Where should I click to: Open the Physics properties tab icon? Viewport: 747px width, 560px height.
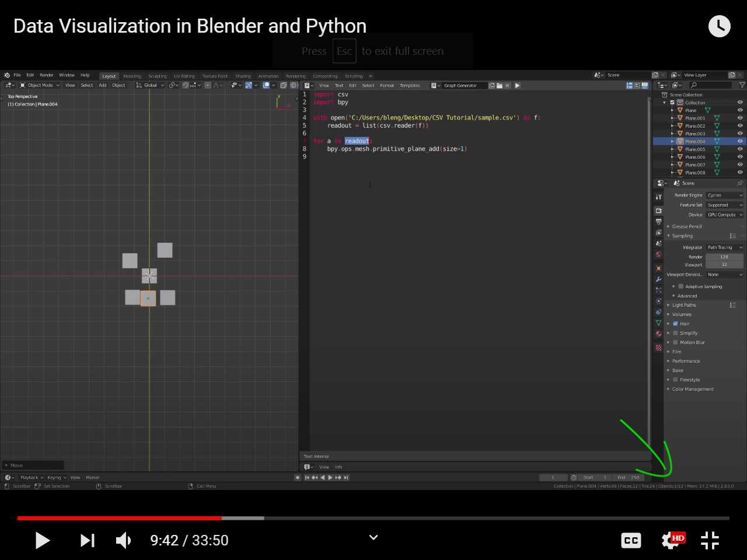[x=658, y=301]
